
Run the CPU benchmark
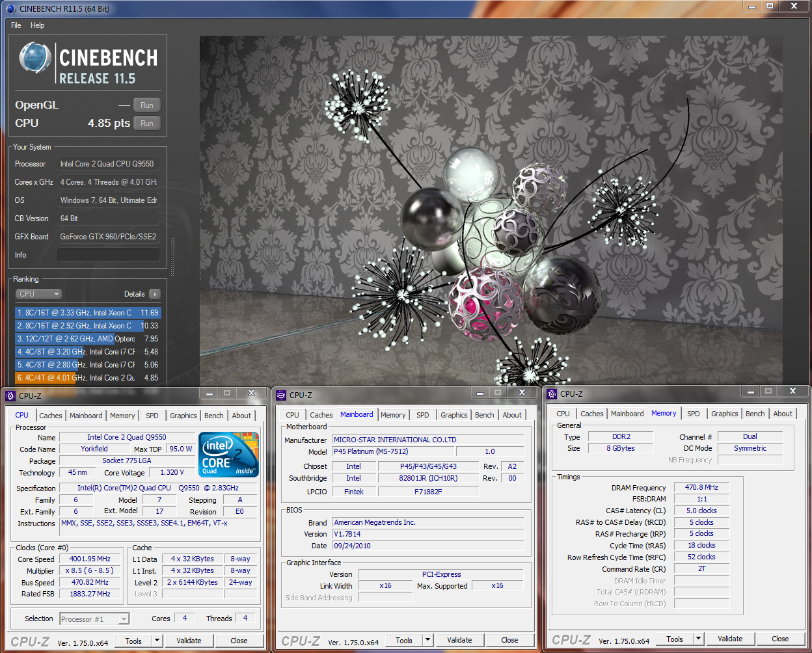click(147, 124)
